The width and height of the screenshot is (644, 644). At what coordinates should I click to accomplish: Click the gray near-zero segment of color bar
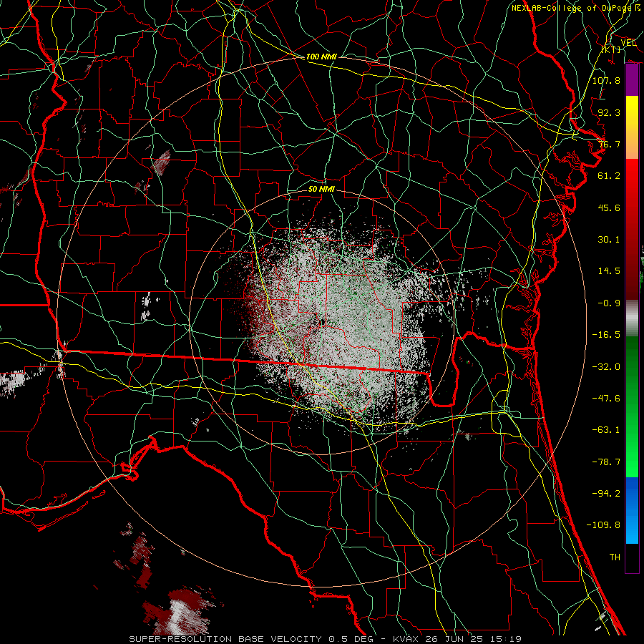[x=632, y=318]
